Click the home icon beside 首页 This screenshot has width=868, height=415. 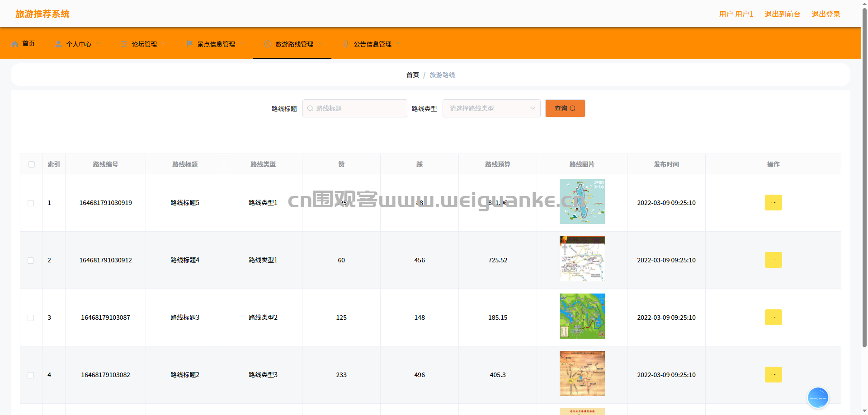click(15, 44)
